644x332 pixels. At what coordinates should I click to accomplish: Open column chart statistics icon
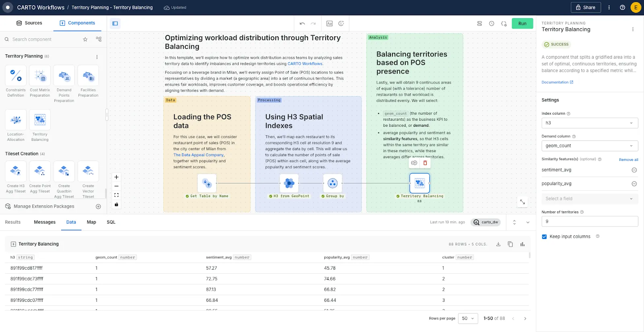click(x=522, y=244)
